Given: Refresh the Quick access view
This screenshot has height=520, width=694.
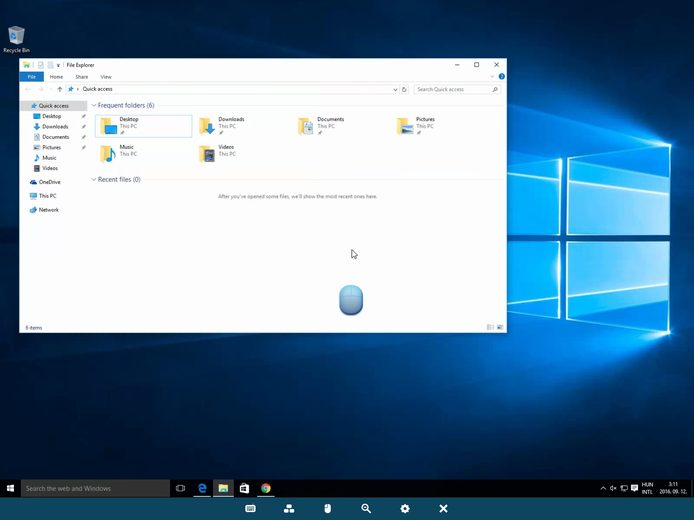Looking at the screenshot, I should [x=404, y=89].
